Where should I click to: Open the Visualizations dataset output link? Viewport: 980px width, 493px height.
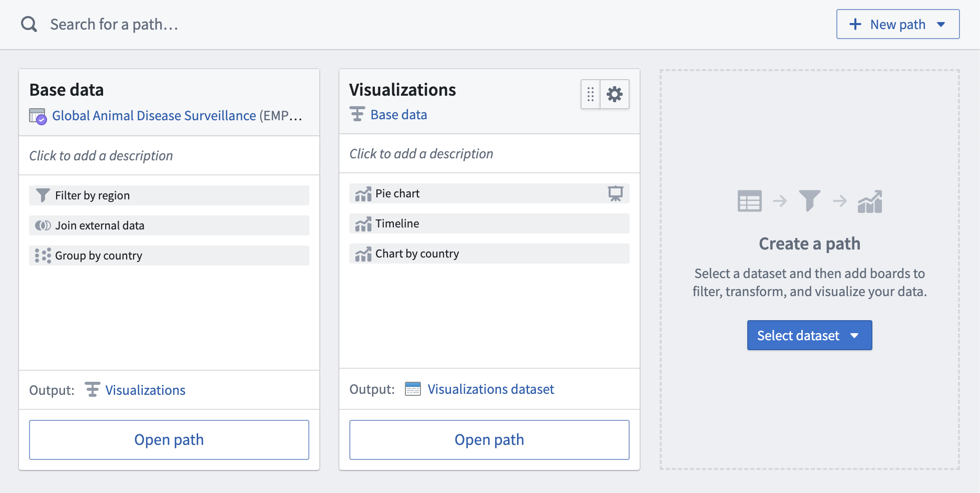coord(491,389)
